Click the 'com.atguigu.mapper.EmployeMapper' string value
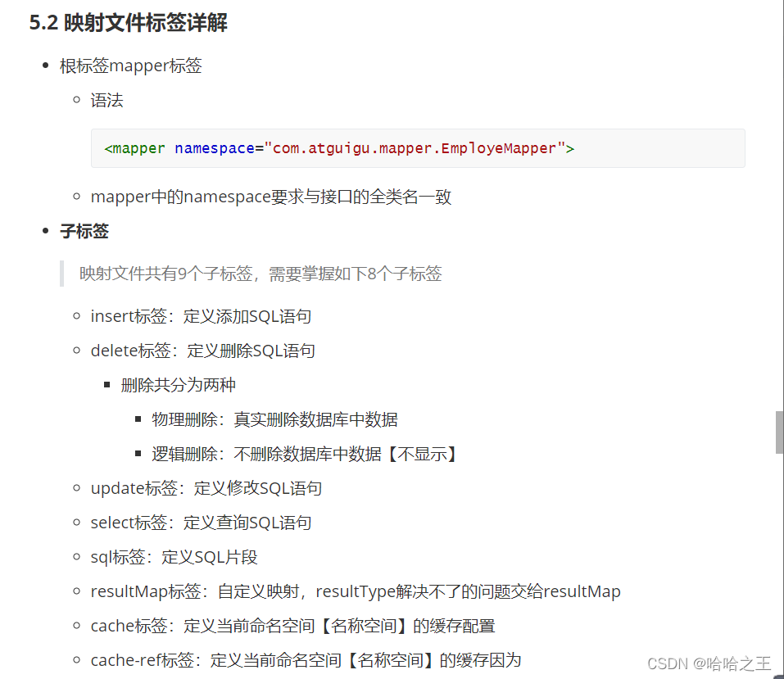This screenshot has height=679, width=784. coord(414,148)
